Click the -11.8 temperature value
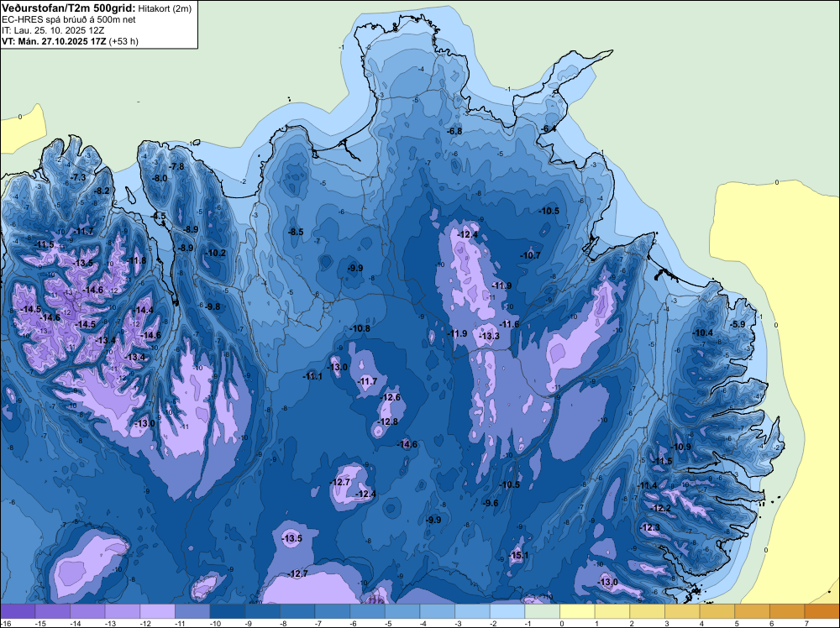 tap(137, 261)
